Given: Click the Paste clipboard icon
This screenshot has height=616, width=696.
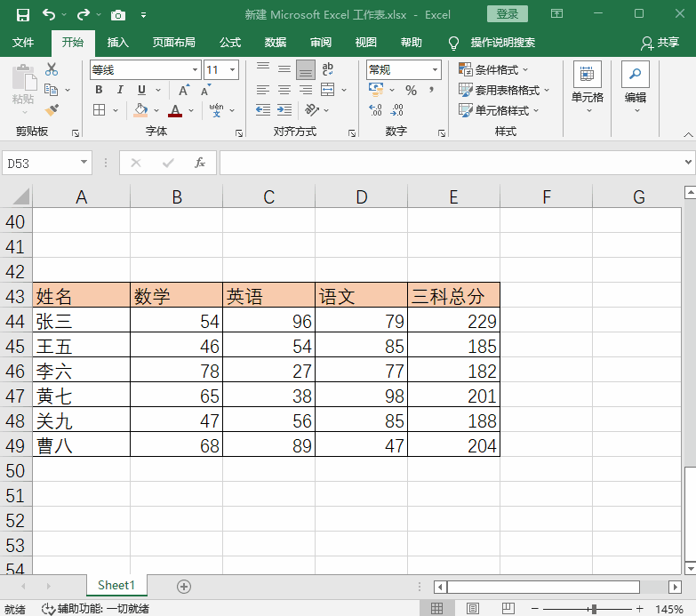Looking at the screenshot, I should [24, 77].
